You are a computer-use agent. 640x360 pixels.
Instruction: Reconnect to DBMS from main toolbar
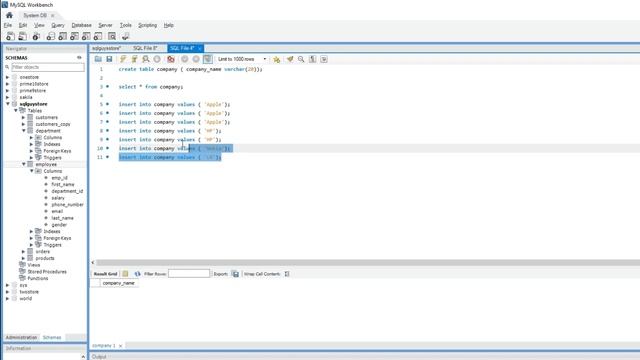pyautogui.click(x=125, y=37)
